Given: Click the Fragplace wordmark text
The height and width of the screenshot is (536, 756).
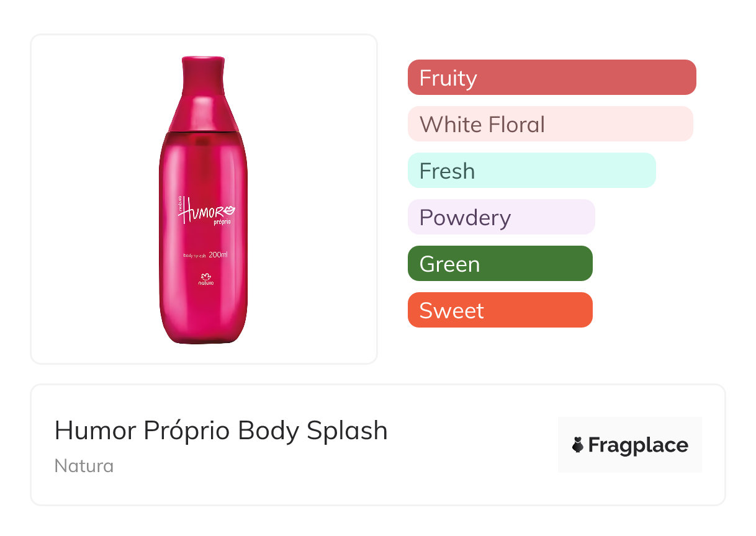Looking at the screenshot, I should coord(638,445).
